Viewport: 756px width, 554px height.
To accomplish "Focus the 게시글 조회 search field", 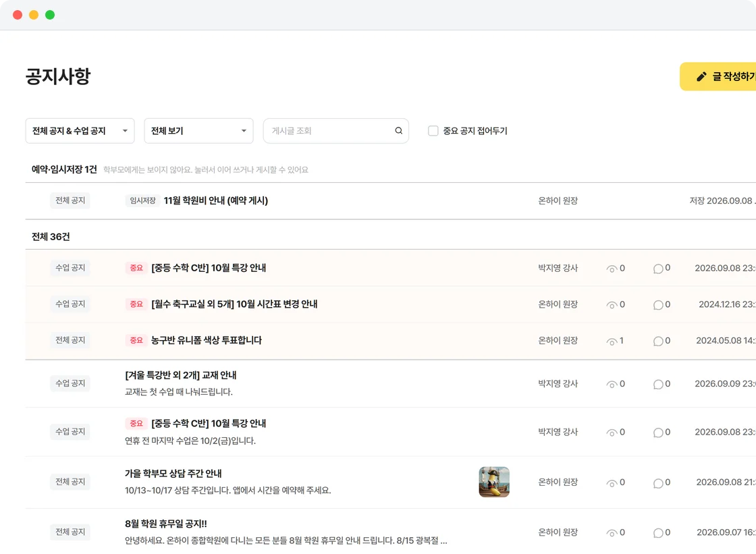I will (x=336, y=131).
